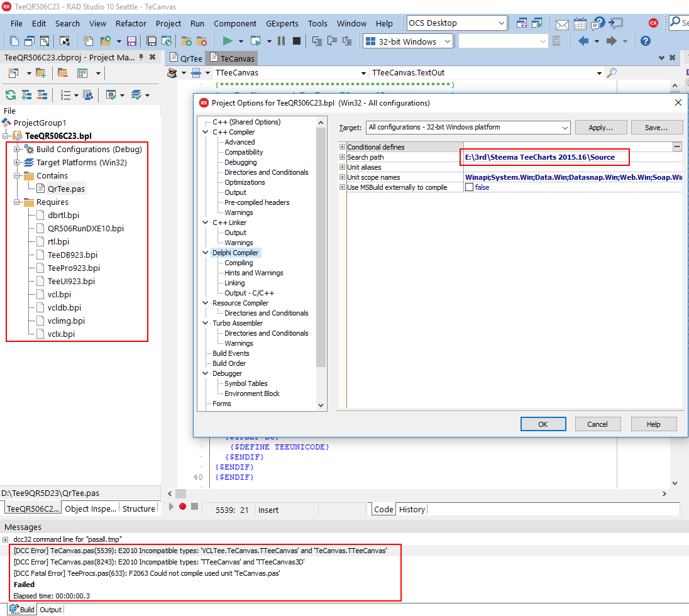689x616 pixels.
Task: Click the Save All icon
Action: coord(152,41)
